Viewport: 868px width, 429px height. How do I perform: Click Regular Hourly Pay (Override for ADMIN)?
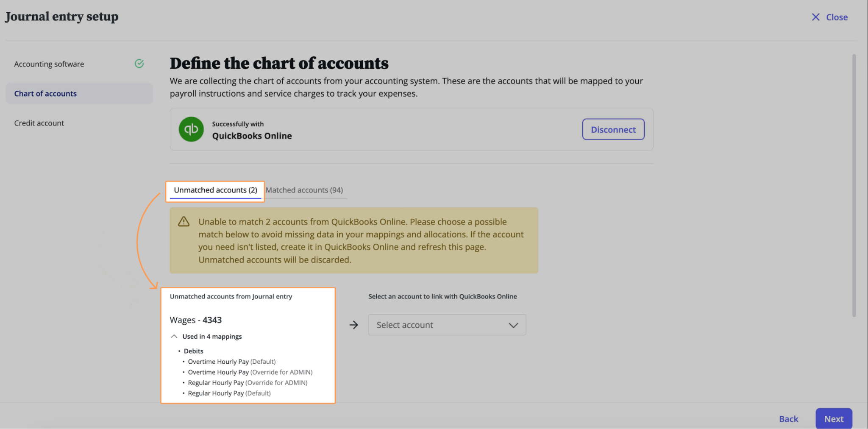(248, 383)
